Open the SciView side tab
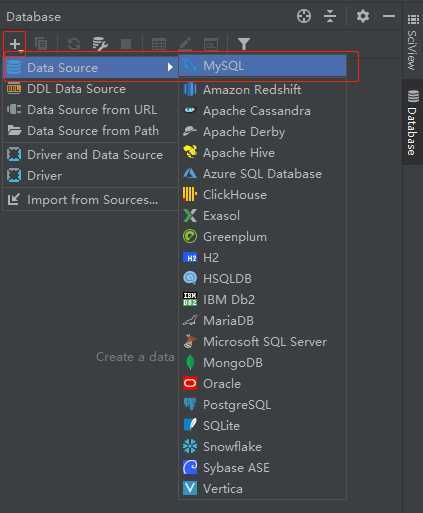This screenshot has width=423, height=513. (x=413, y=42)
